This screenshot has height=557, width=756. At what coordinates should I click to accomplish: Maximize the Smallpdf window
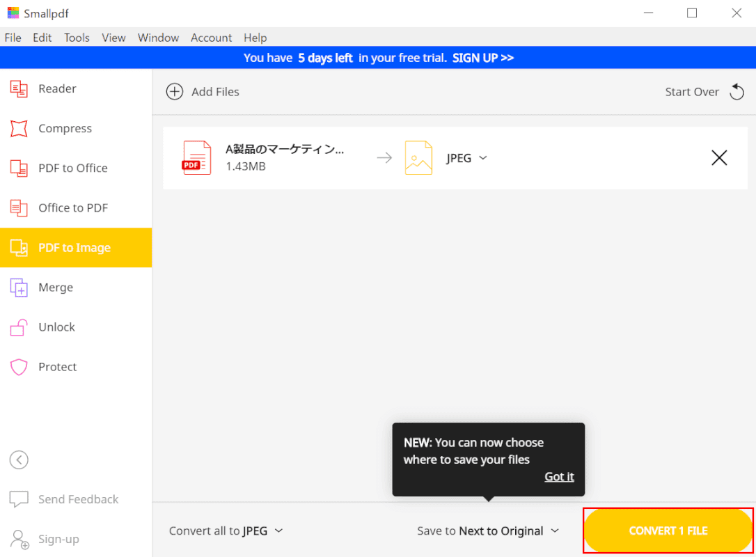pyautogui.click(x=692, y=13)
